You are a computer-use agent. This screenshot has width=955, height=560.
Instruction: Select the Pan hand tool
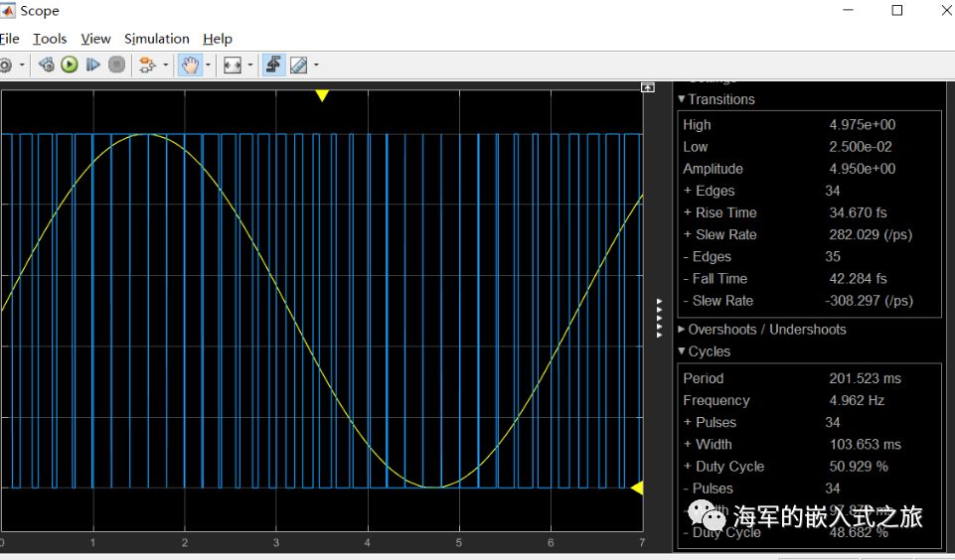coord(188,65)
